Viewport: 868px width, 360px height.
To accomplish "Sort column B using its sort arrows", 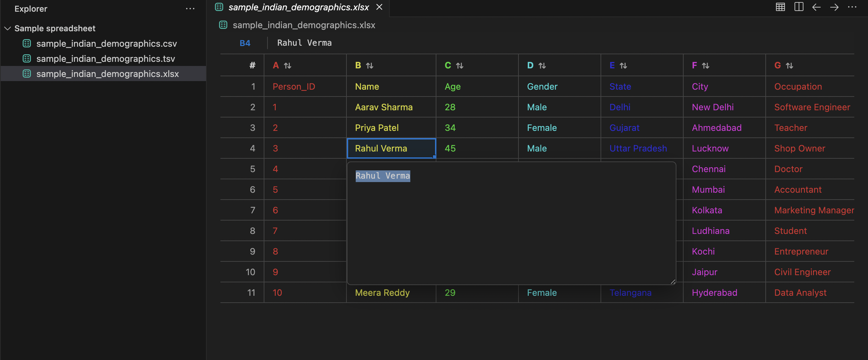I will click(370, 66).
